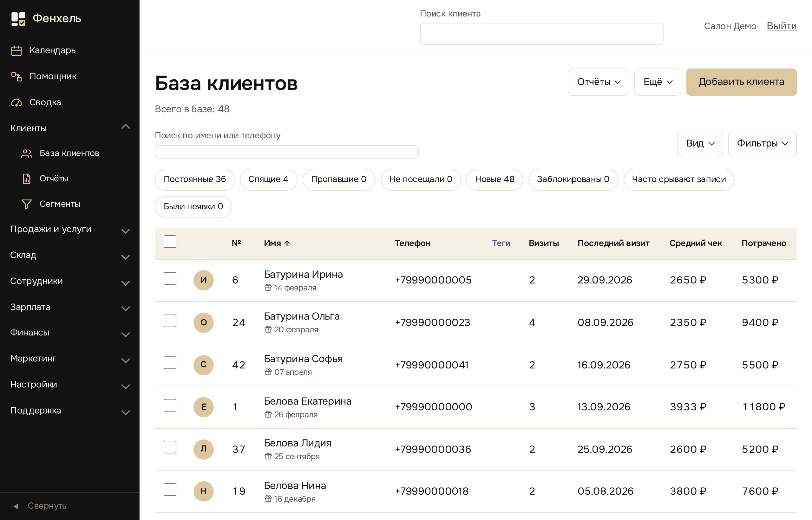Toggle the select-all checkbox in table header
812x520 pixels.
coord(170,242)
